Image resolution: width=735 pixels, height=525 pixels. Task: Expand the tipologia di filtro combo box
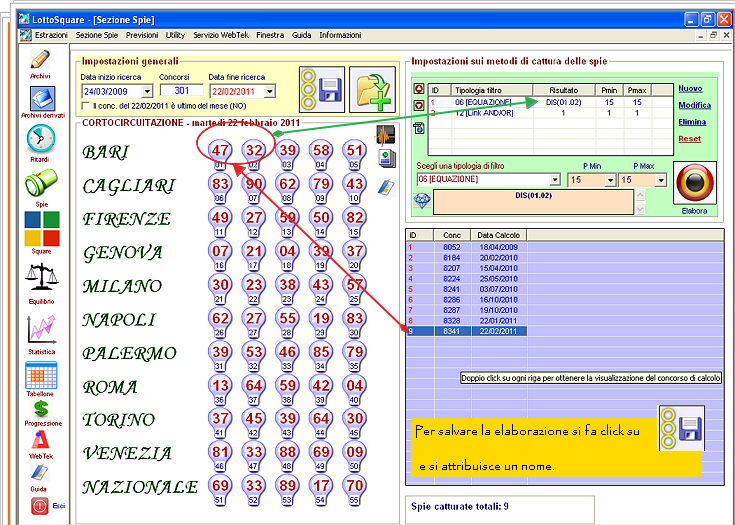(x=555, y=180)
